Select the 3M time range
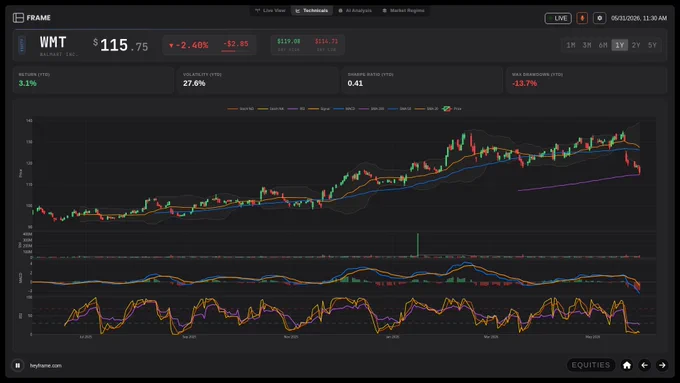Screen dimensions: 680x383 [587, 45]
